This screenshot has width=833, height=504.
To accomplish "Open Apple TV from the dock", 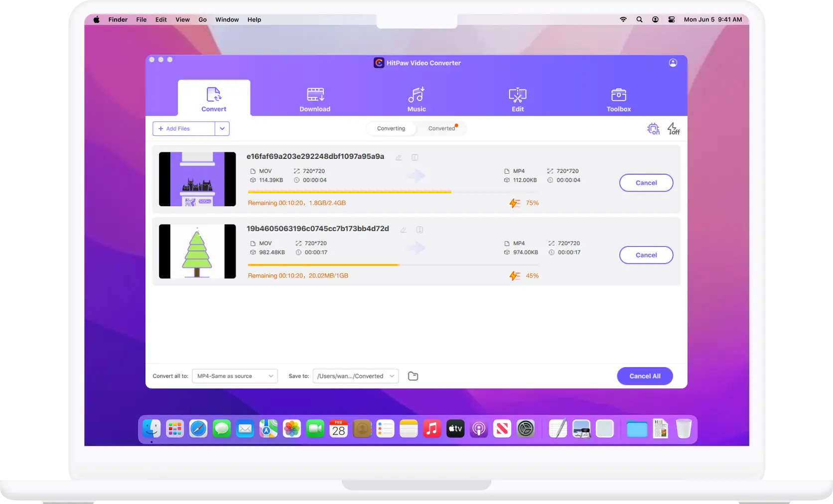I will pyautogui.click(x=455, y=428).
